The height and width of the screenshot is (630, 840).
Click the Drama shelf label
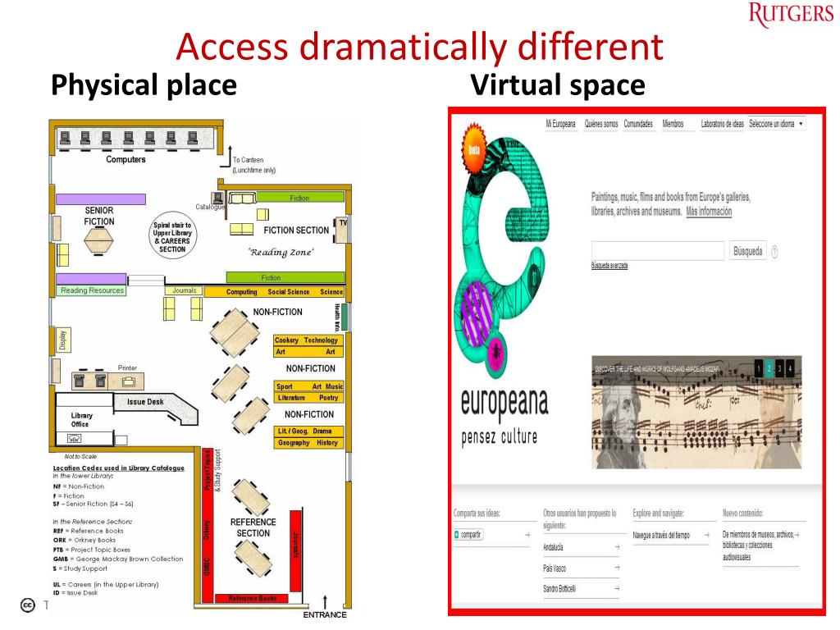[322, 431]
